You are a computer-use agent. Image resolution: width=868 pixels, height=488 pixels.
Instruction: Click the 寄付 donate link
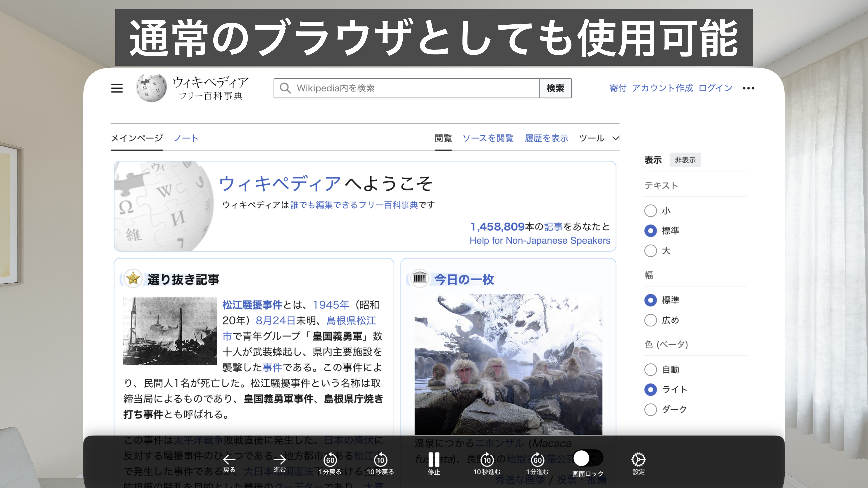tap(618, 88)
